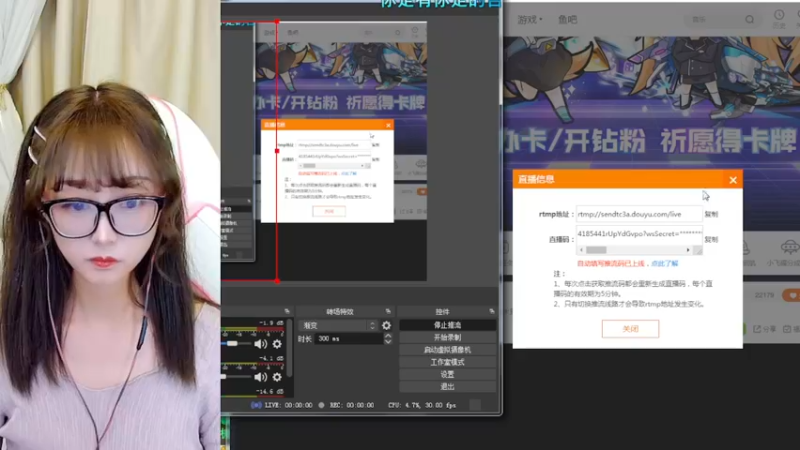The width and height of the screenshot is (800, 450).
Task: Click the 直播码 horizontal scrollbar thumb
Action: tap(596, 250)
